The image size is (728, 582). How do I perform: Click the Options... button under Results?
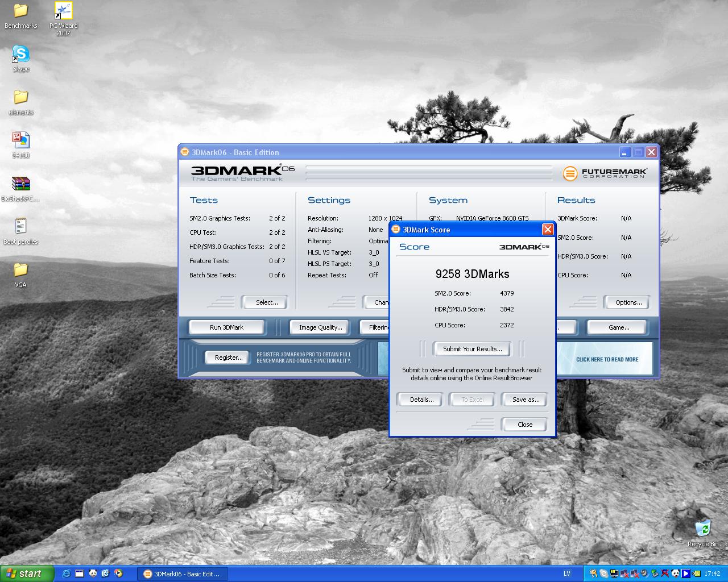[628, 302]
